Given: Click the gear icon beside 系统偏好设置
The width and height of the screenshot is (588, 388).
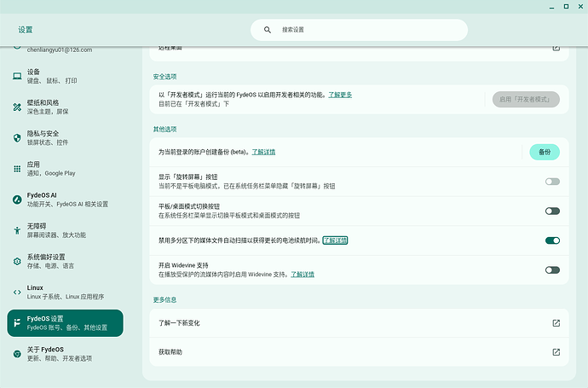Looking at the screenshot, I should click(x=17, y=261).
